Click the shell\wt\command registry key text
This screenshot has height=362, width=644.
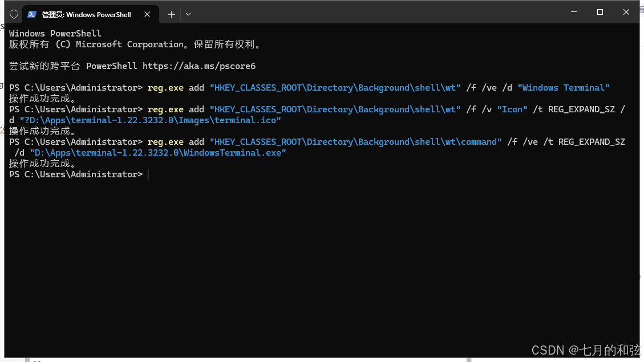[x=356, y=142]
